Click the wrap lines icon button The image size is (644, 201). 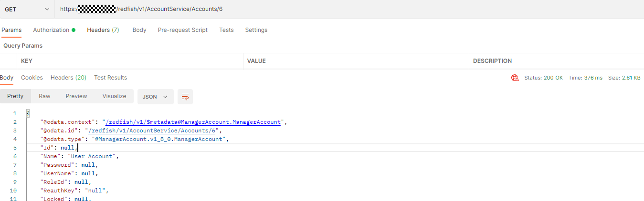click(x=185, y=97)
